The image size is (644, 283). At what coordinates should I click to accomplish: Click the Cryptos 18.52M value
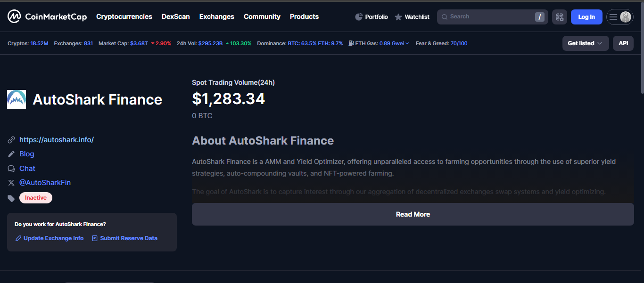39,43
